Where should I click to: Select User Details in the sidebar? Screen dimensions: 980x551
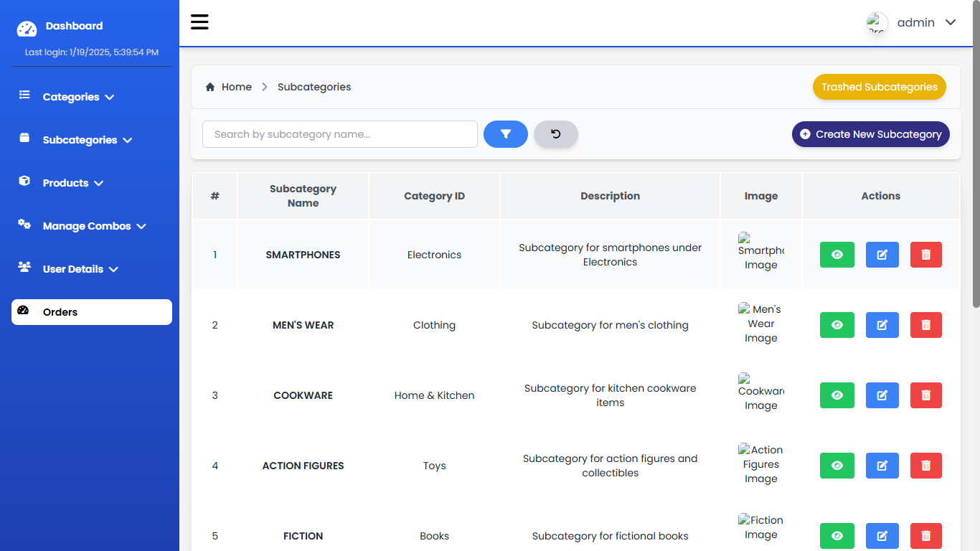[x=73, y=269]
